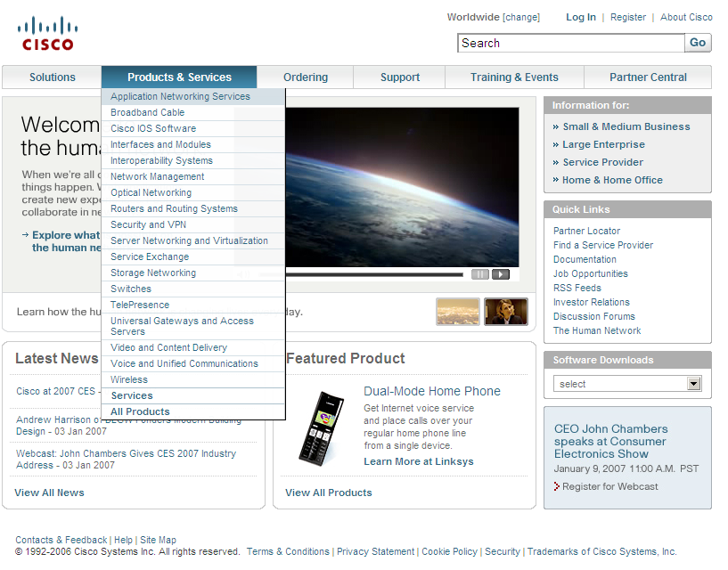Click Register for Webcast link
Screen dimensions: 728x570
pyautogui.click(x=609, y=486)
